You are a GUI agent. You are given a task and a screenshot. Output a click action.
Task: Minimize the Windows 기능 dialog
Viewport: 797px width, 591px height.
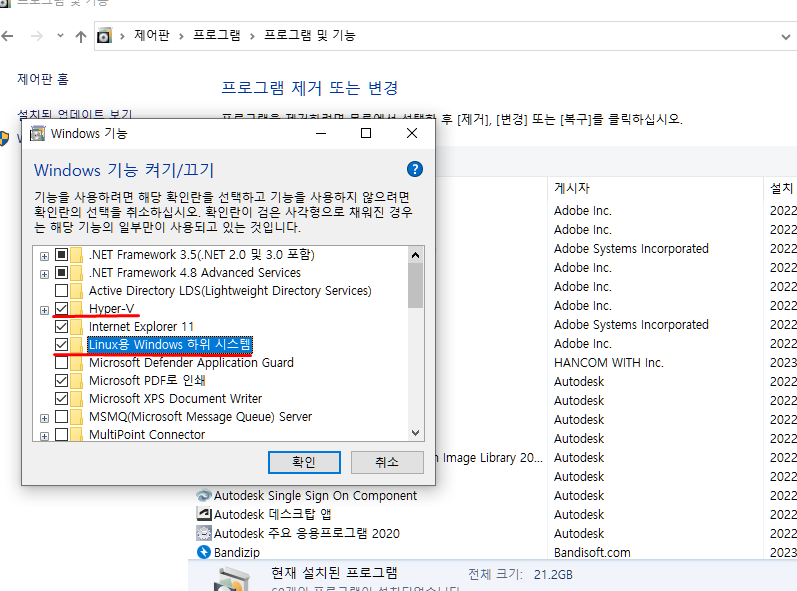321,133
